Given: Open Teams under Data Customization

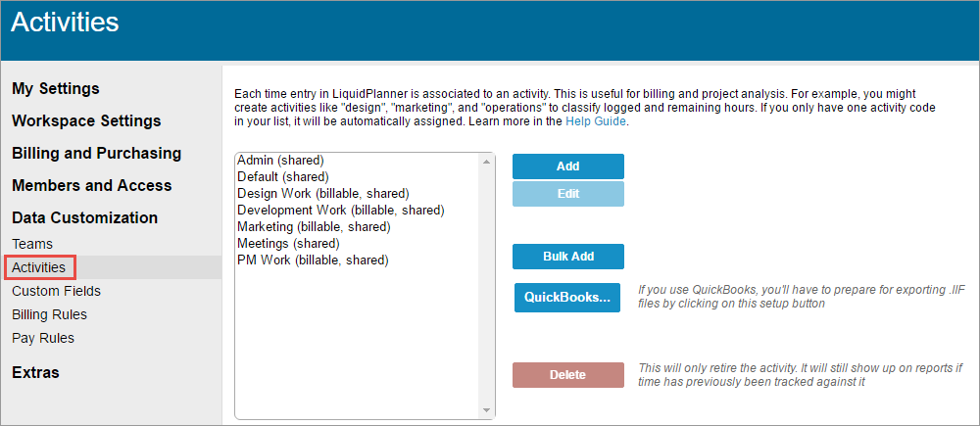Looking at the screenshot, I should [32, 244].
